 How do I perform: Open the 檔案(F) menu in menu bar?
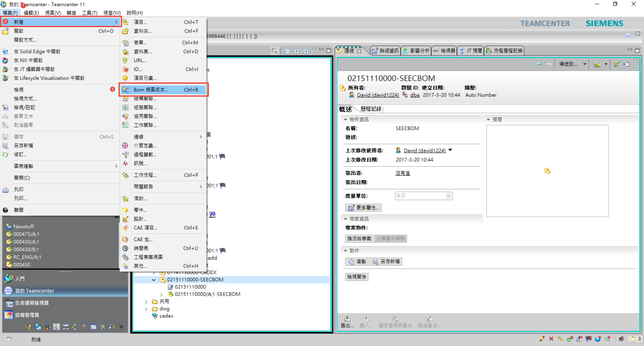pos(10,13)
